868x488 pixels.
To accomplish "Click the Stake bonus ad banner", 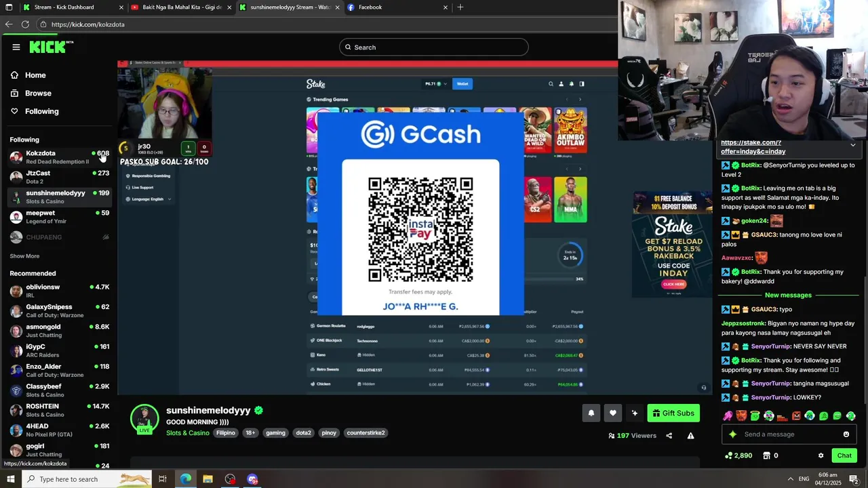I will point(673,244).
